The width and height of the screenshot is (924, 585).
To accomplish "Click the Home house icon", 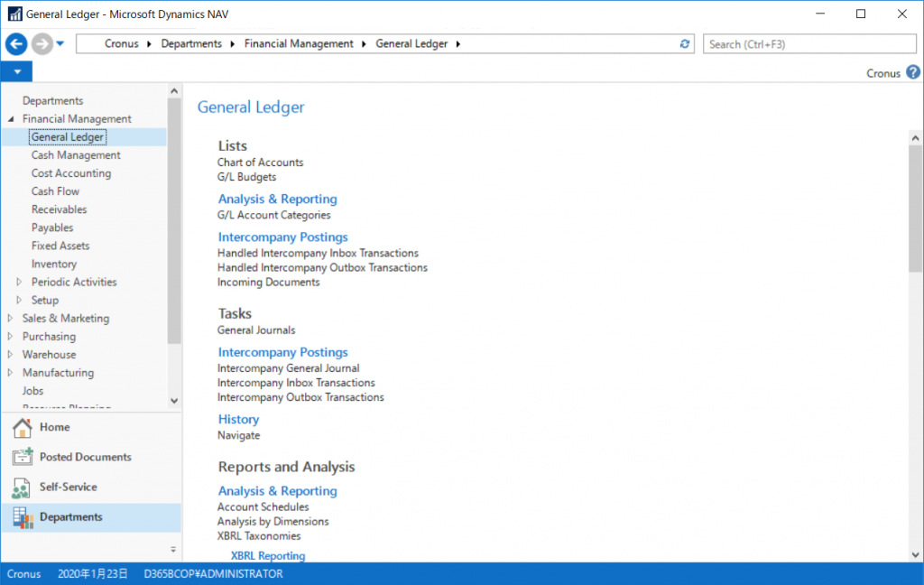I will click(23, 428).
